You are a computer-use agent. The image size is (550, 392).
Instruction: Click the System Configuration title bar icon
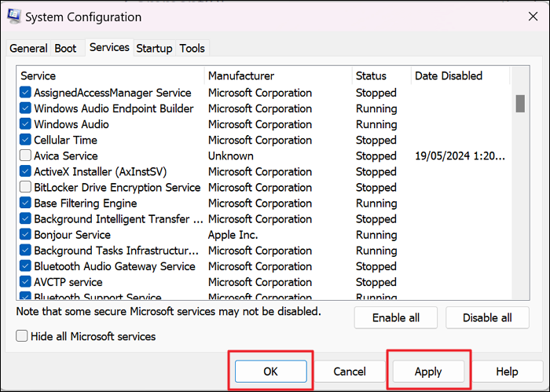13,16
